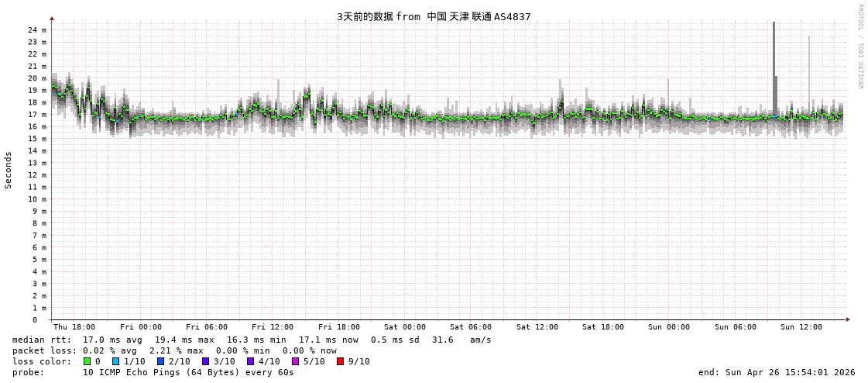Click the RRDTOOL / TOBI OETIKER watermark
This screenshot has width=868, height=383.
[859, 47]
